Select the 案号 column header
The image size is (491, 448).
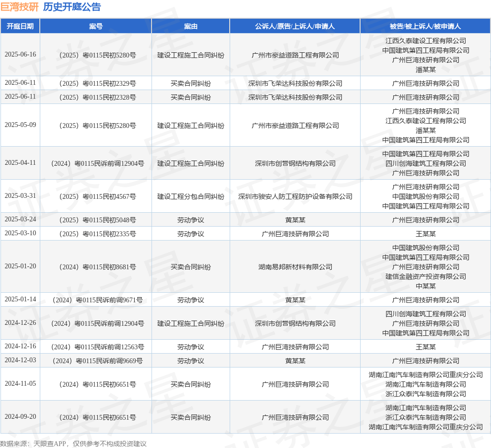click(95, 26)
